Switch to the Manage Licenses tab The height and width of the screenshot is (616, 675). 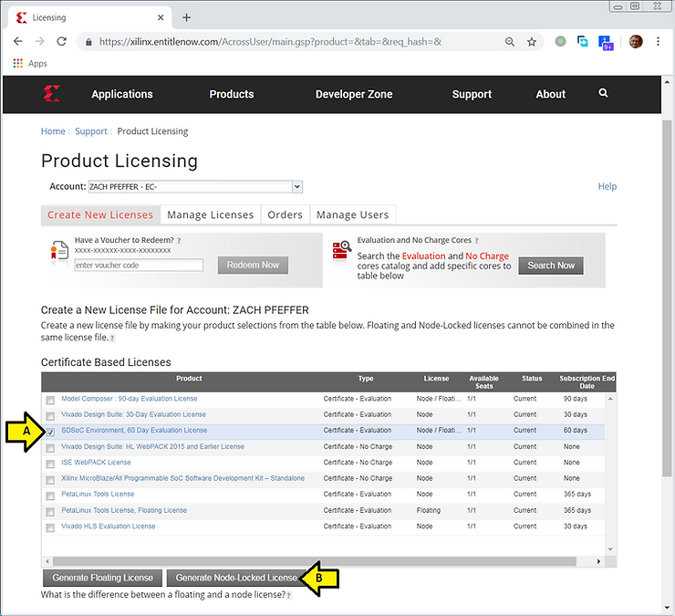[210, 214]
